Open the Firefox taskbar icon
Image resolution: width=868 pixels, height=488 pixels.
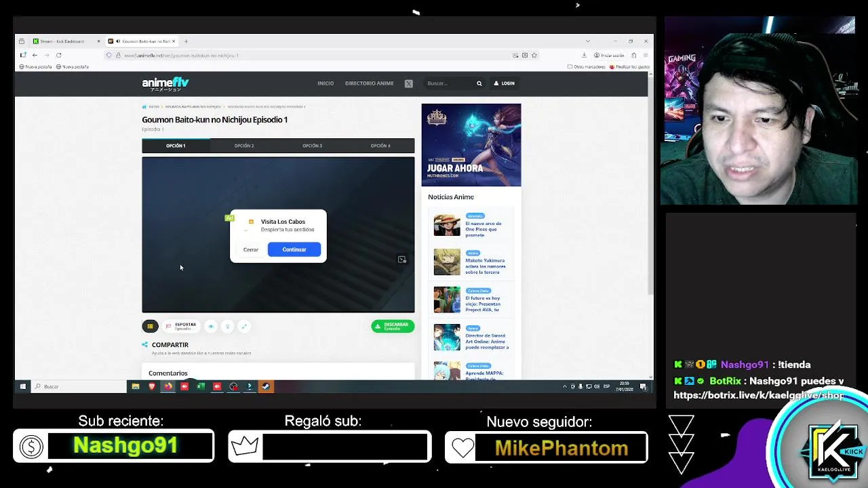pyautogui.click(x=168, y=386)
